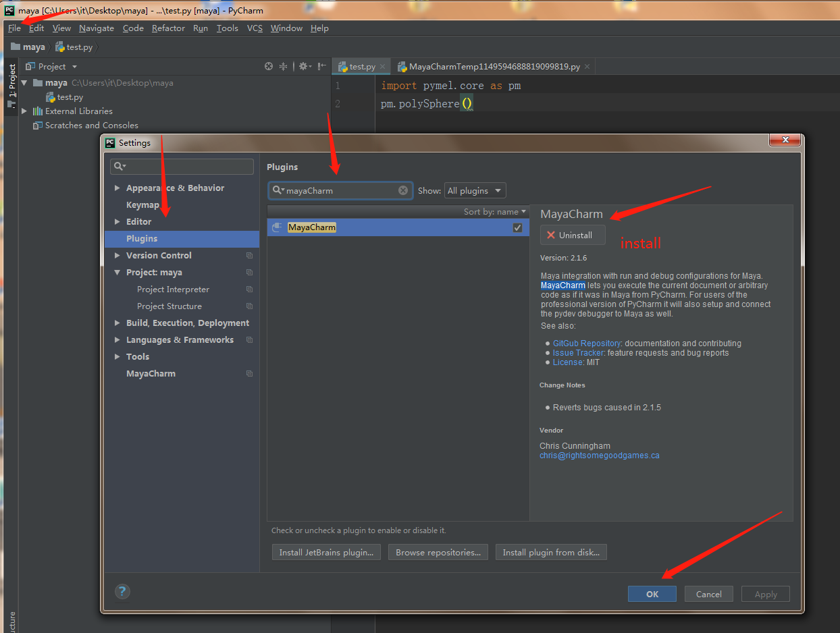Uncheck the MayaCharm enabled checkbox
840x633 pixels.
[517, 227]
